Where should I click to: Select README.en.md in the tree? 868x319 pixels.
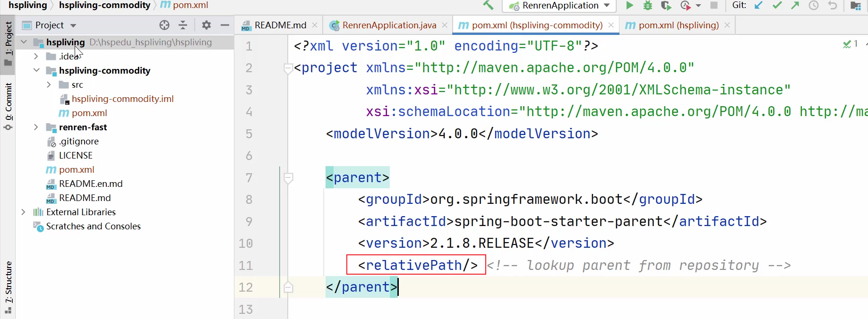[91, 184]
